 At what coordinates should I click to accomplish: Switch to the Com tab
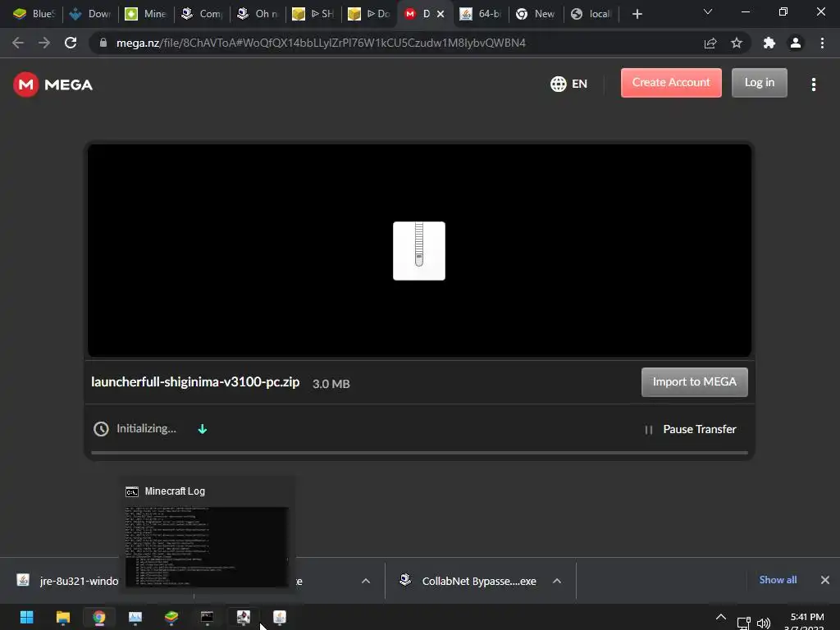coord(202,14)
